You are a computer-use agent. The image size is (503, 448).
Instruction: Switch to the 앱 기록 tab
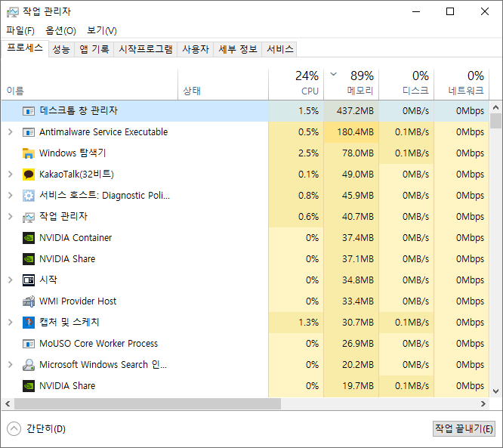tap(94, 49)
